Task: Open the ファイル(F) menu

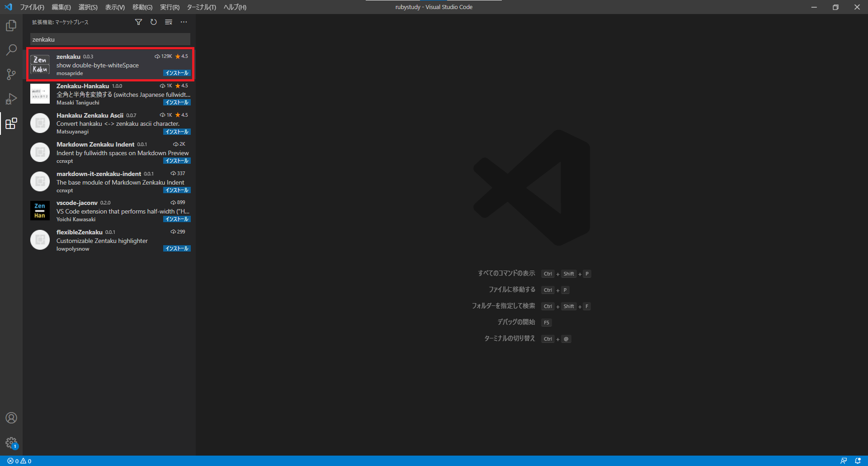Action: (x=32, y=7)
